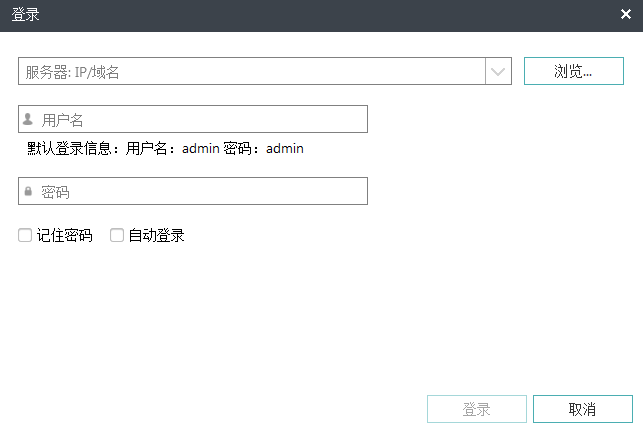Click the 默认登录信息 hint text
Image resolution: width=643 pixels, height=430 pixels.
165,148
